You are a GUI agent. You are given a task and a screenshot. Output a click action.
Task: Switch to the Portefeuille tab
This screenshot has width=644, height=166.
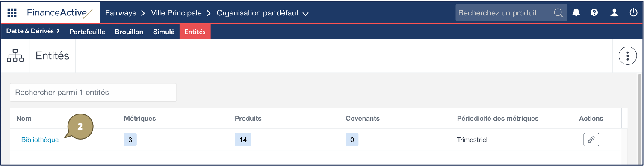[x=87, y=32]
